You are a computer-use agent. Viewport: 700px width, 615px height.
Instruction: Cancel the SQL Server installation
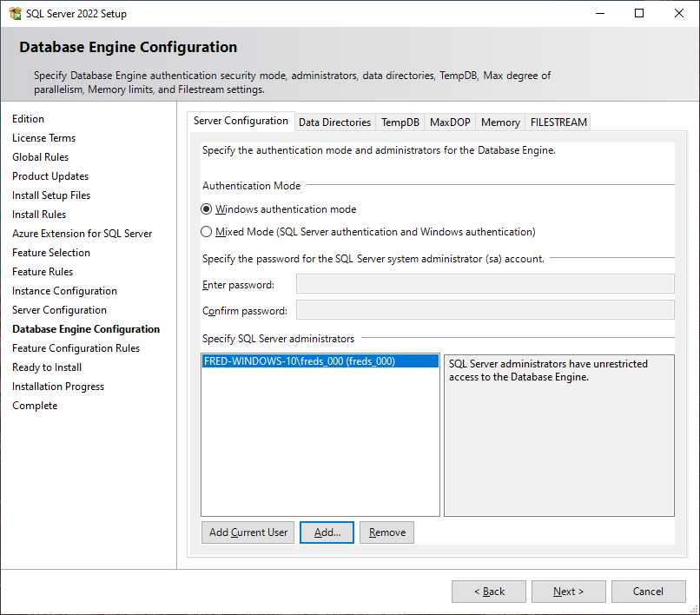coord(648,591)
